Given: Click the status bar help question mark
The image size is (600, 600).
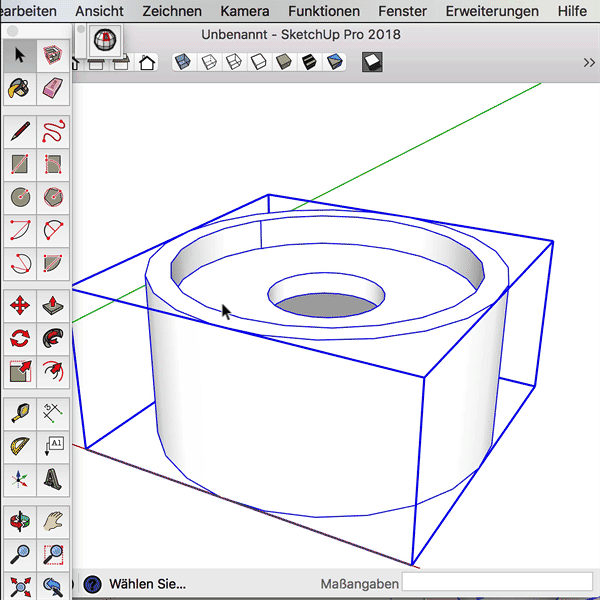Looking at the screenshot, I should pyautogui.click(x=92, y=584).
